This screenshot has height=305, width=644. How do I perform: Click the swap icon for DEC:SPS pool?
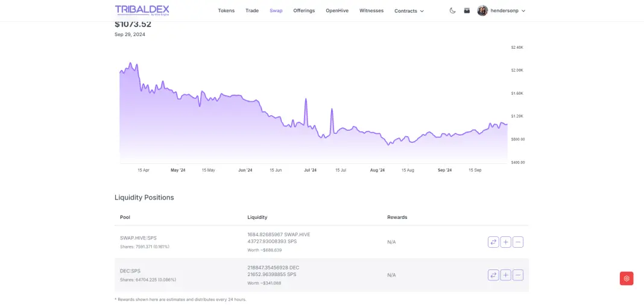coord(493,275)
